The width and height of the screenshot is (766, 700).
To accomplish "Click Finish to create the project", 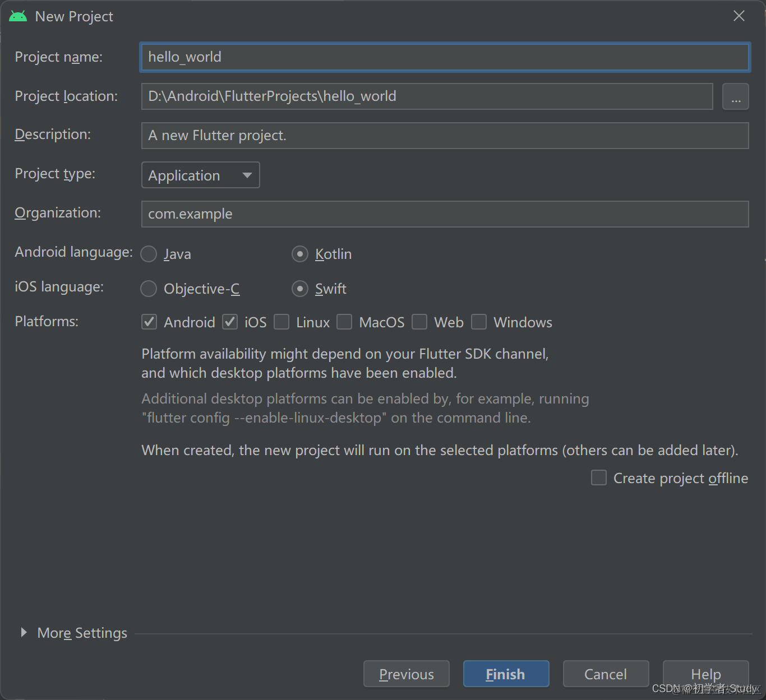I will (506, 674).
